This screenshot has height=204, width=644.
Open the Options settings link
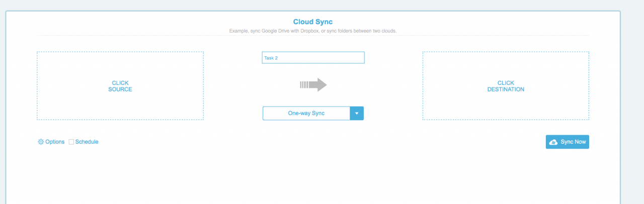click(51, 142)
